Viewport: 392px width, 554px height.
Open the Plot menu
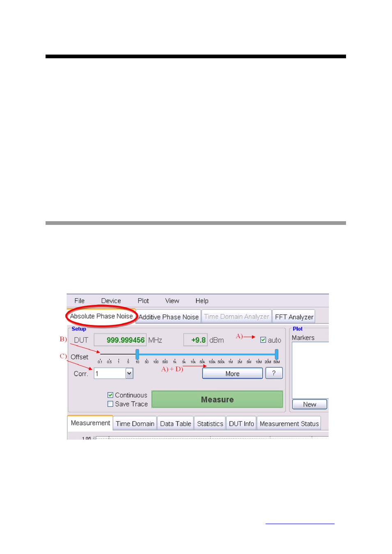tap(143, 301)
